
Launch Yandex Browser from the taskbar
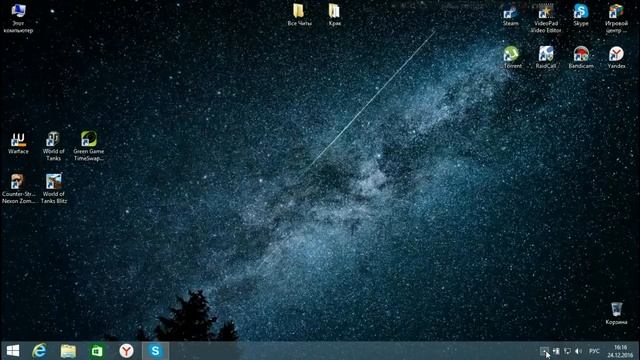point(126,351)
